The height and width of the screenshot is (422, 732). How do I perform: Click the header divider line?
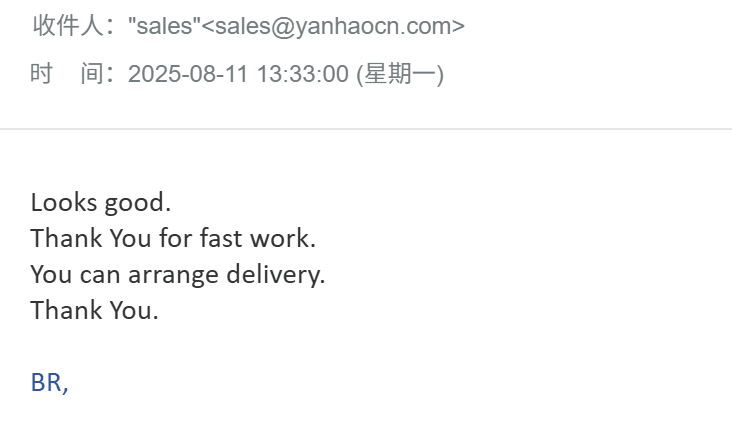[366, 128]
